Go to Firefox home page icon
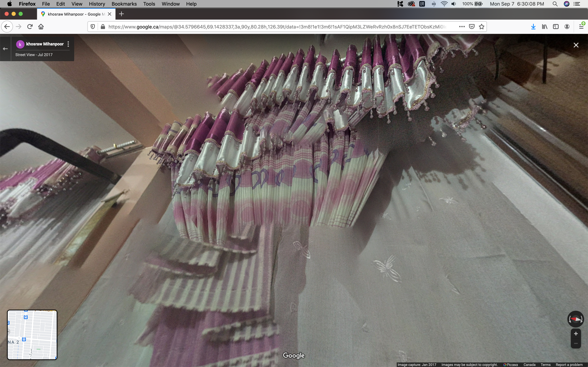 pos(41,27)
